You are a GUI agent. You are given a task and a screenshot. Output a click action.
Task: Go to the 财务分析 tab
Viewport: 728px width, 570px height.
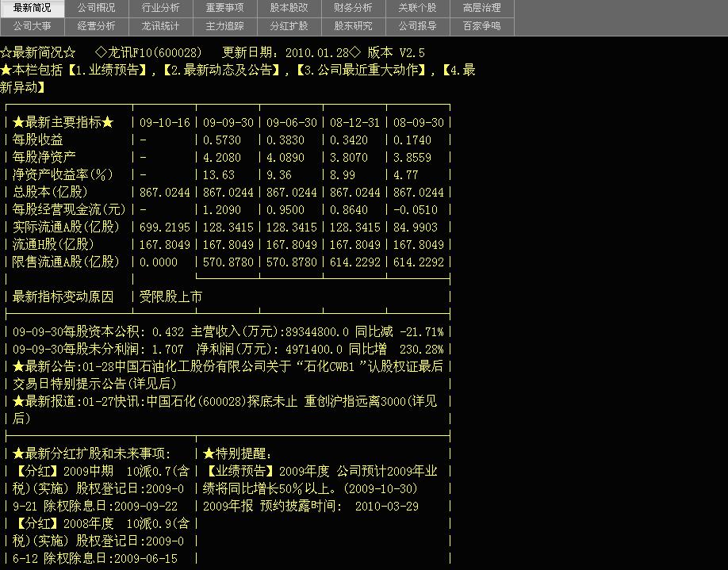click(x=353, y=9)
